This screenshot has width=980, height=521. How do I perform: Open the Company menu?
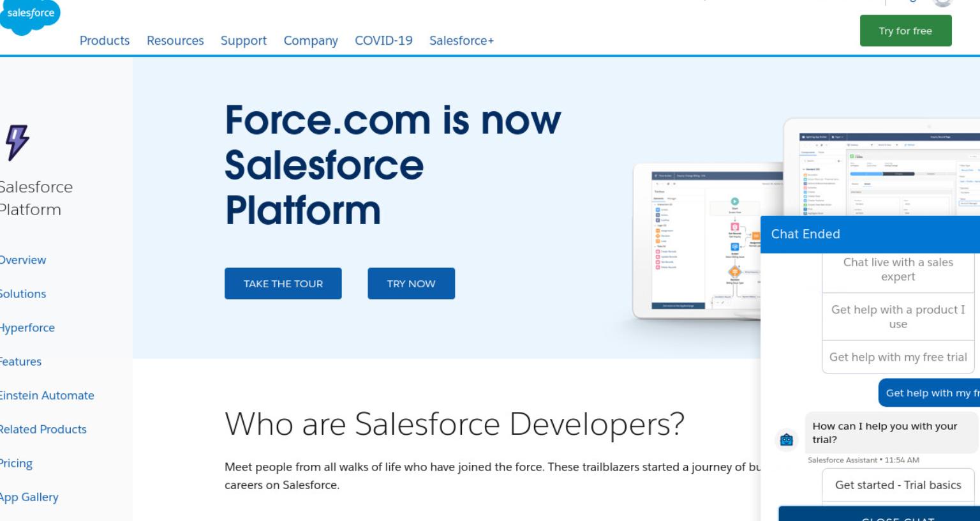point(311,40)
